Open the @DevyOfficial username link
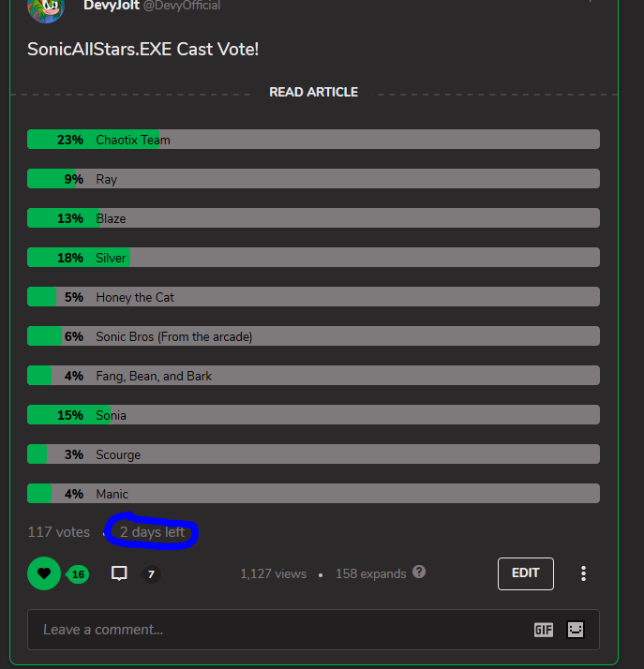This screenshot has height=669, width=644. click(x=182, y=6)
